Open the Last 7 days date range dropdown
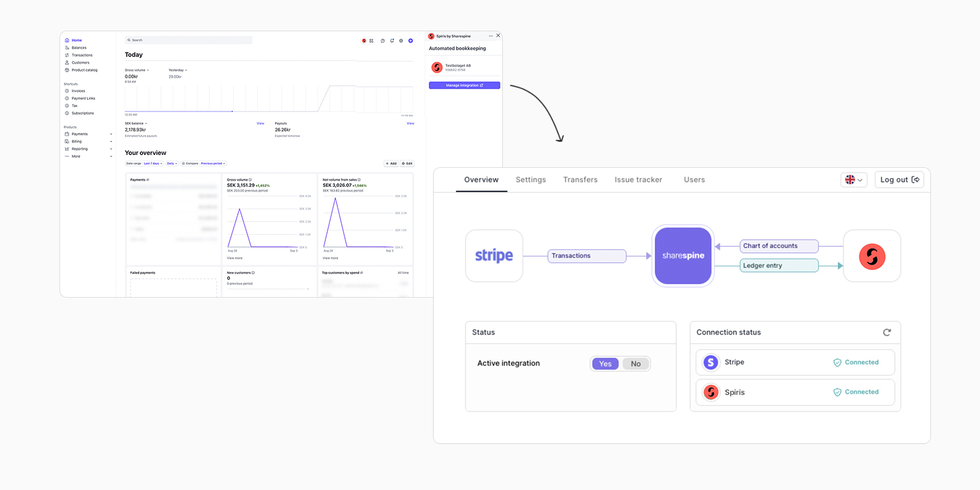Viewport: 980px width, 490px height. tap(153, 164)
